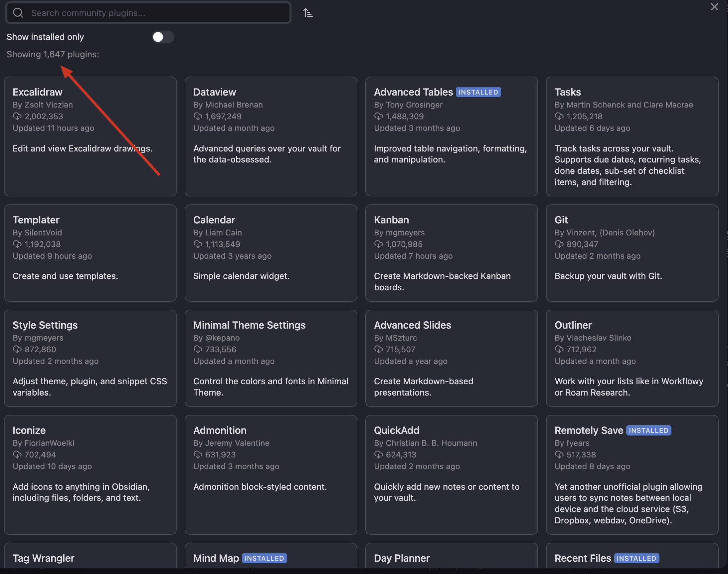This screenshot has width=728, height=574.
Task: Click Dataview download count icon
Action: pyautogui.click(x=198, y=116)
